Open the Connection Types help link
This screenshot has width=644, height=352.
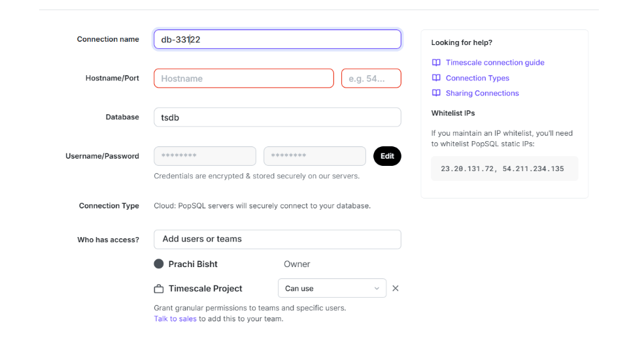click(x=477, y=78)
